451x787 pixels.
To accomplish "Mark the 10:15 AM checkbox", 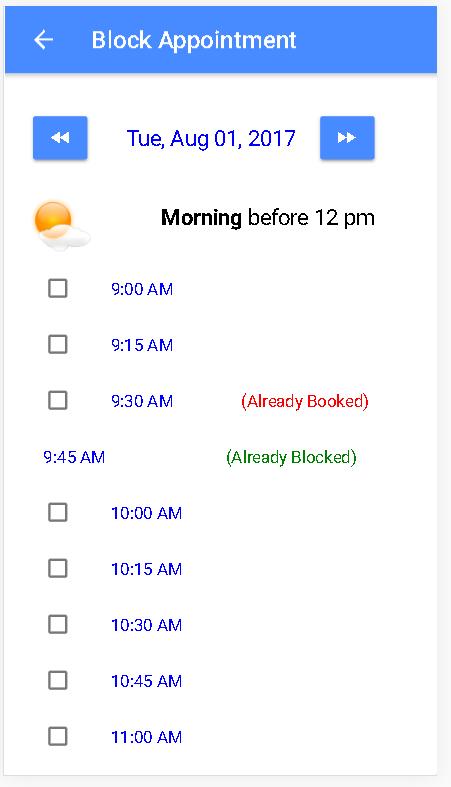I will [58, 569].
